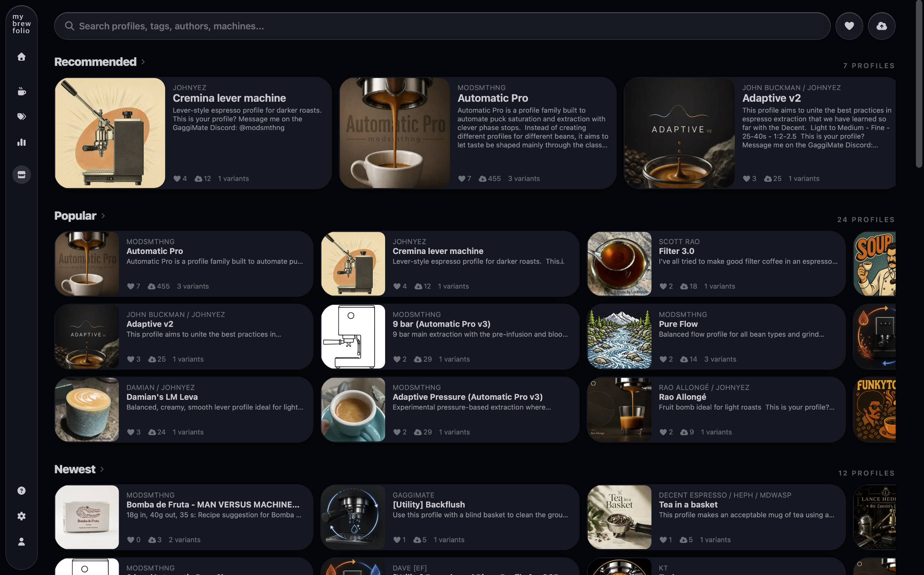
Task: Open Tea in a basket profile title
Action: coord(688,505)
